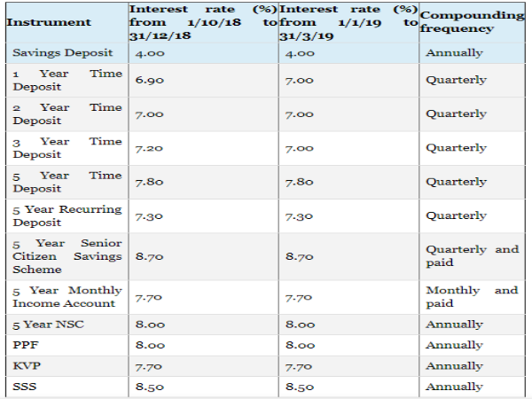Select the SSS row label
532x399 pixels.
(23, 387)
